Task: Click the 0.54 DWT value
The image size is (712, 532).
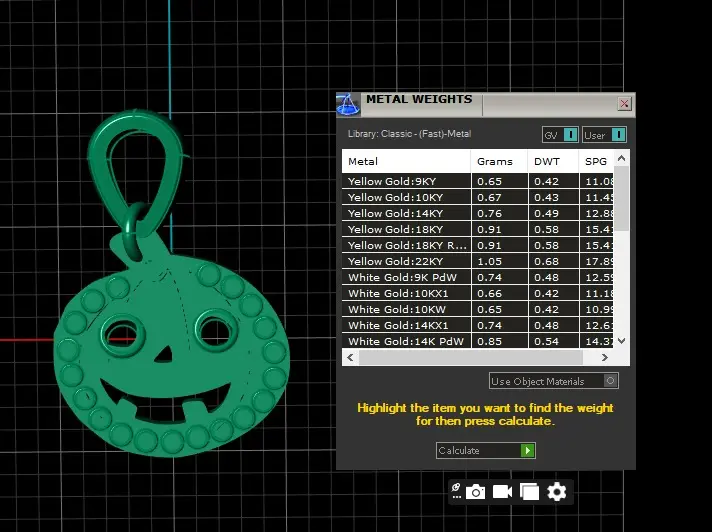Action: pyautogui.click(x=546, y=341)
